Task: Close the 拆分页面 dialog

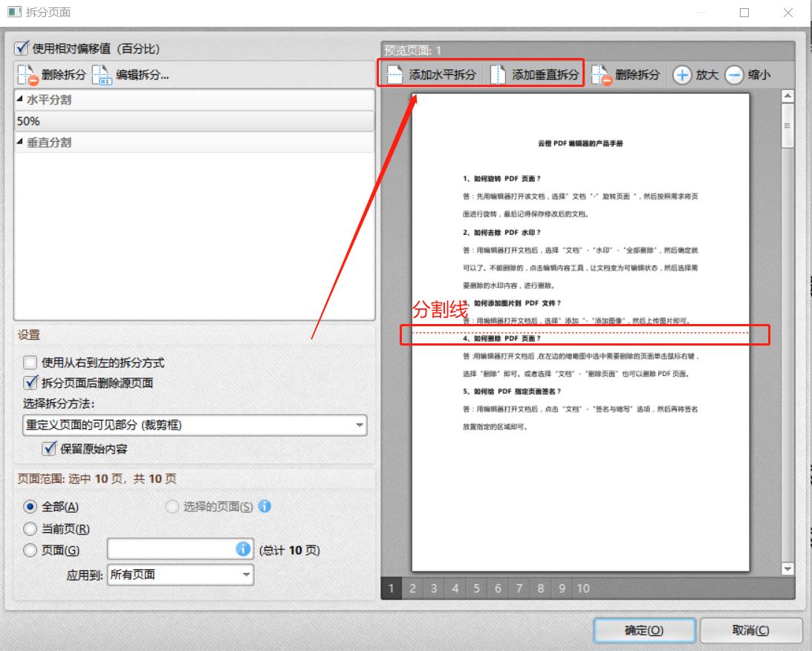Action: 787,13
